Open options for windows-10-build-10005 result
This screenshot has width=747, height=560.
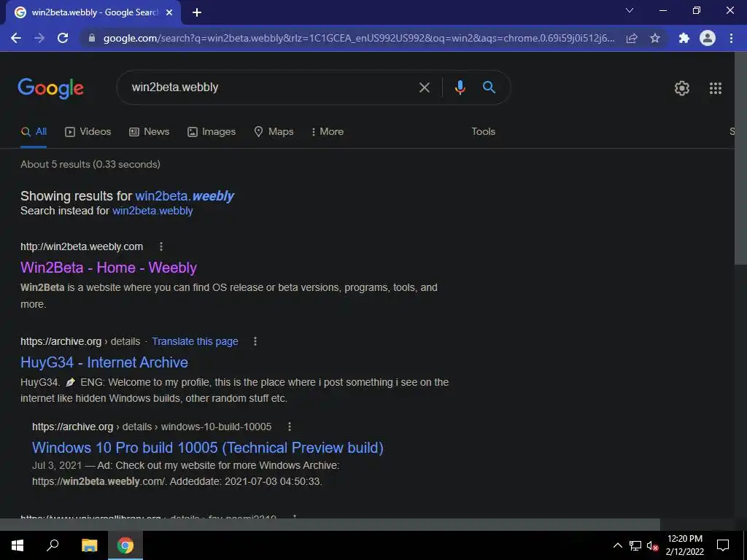click(x=289, y=427)
